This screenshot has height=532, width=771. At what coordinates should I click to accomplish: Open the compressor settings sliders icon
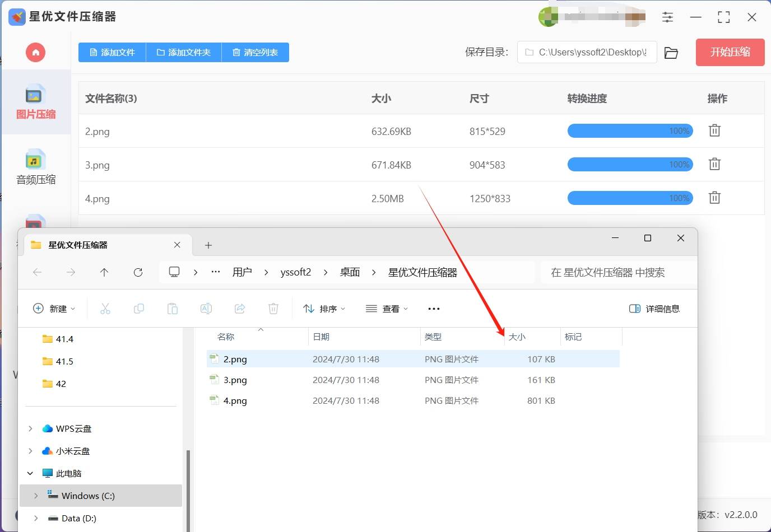click(x=667, y=17)
